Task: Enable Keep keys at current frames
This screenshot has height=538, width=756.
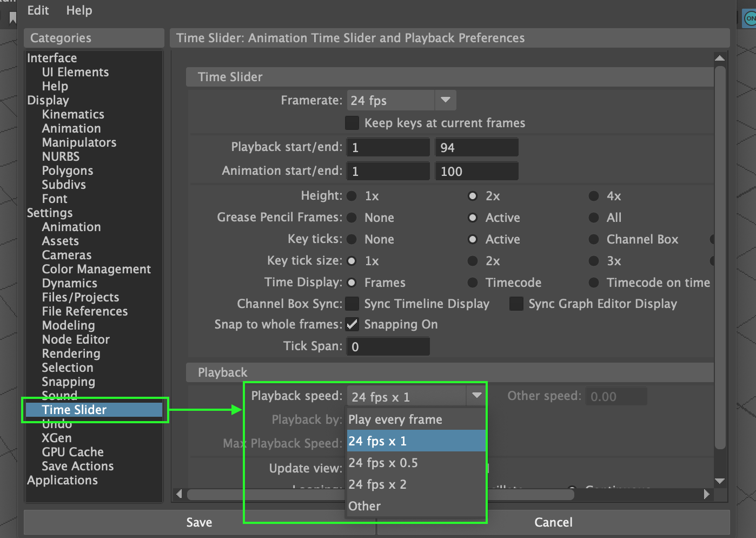Action: click(x=352, y=123)
